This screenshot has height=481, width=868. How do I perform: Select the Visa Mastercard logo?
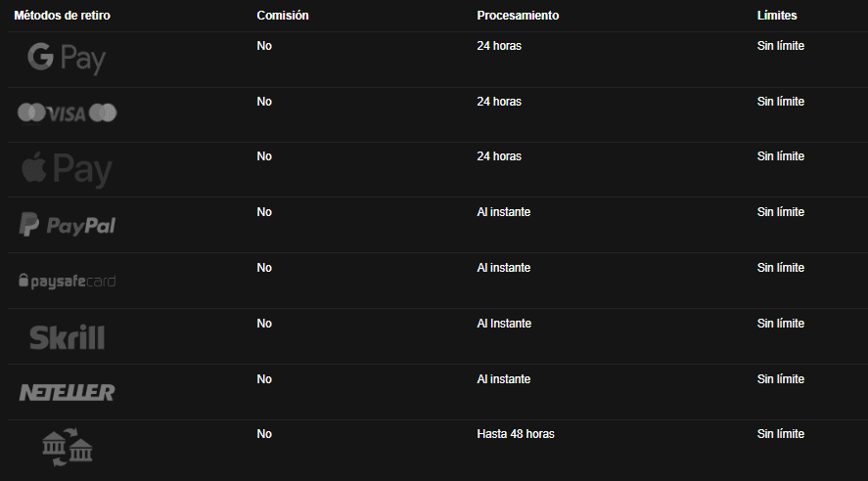67,114
